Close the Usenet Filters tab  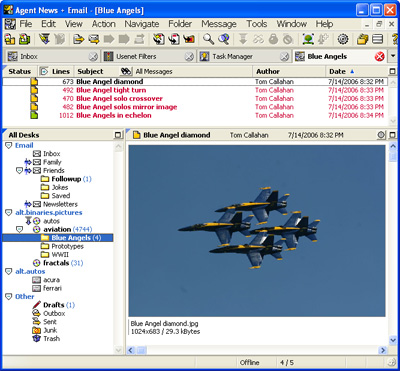point(189,57)
